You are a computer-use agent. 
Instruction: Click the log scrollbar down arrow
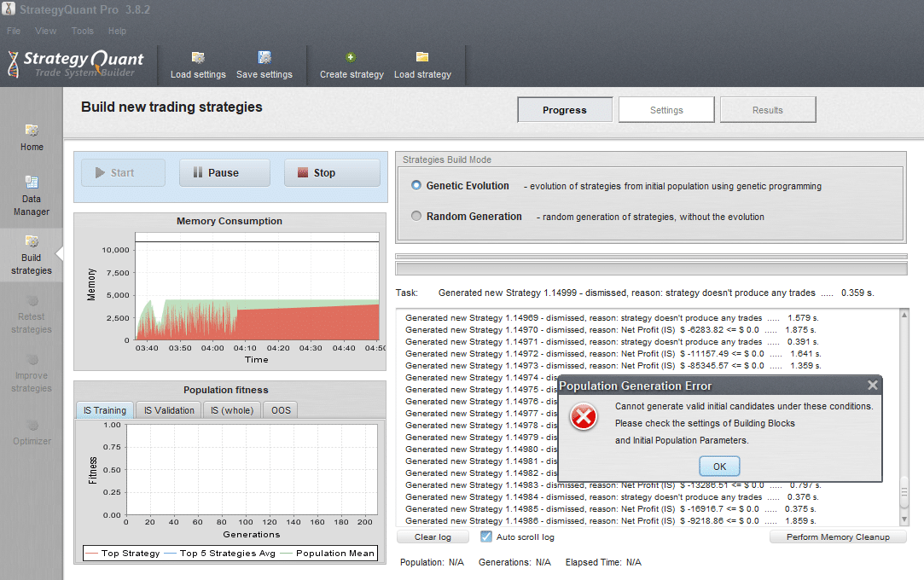[904, 519]
